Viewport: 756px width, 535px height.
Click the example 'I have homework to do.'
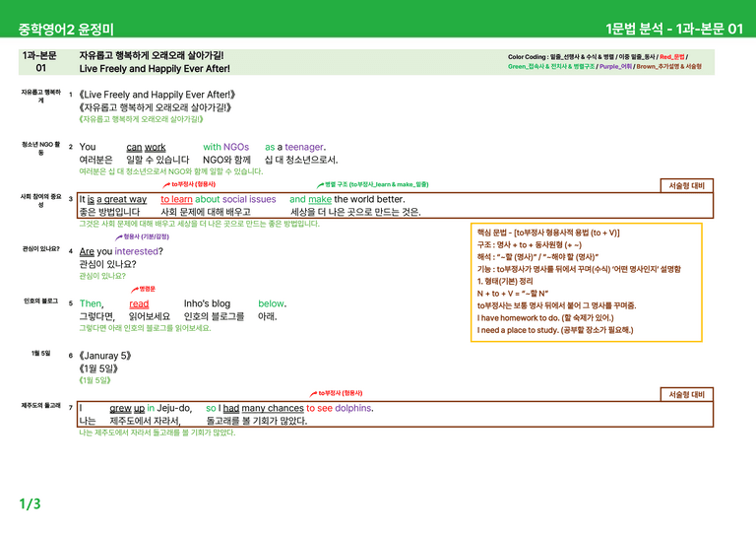517,318
